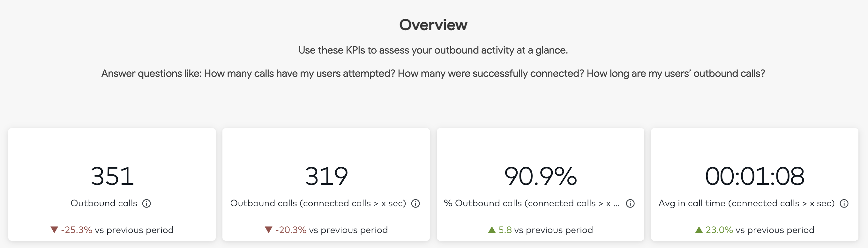Click red down triangle near -25.3%
868x248 pixels.
[x=54, y=230]
